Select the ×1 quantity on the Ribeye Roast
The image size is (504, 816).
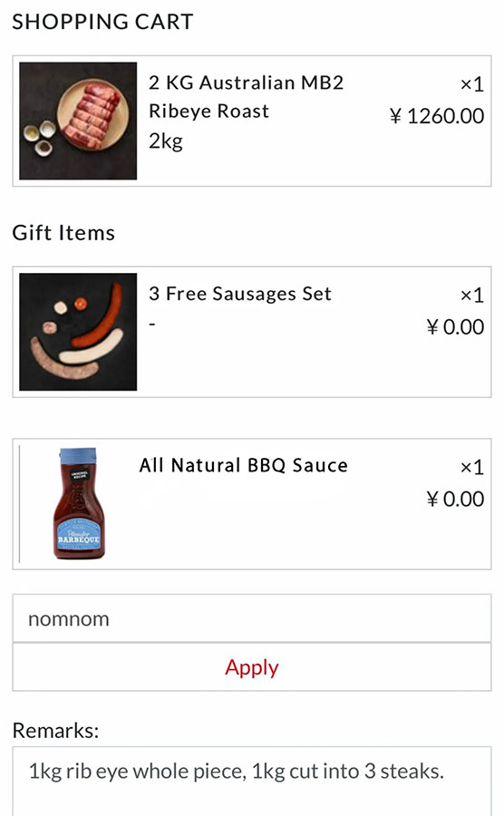(x=472, y=84)
